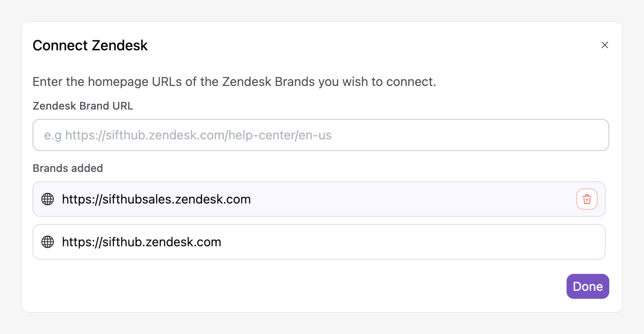Click the gray backdrop outside the dialog
644x334 pixels.
322,324
